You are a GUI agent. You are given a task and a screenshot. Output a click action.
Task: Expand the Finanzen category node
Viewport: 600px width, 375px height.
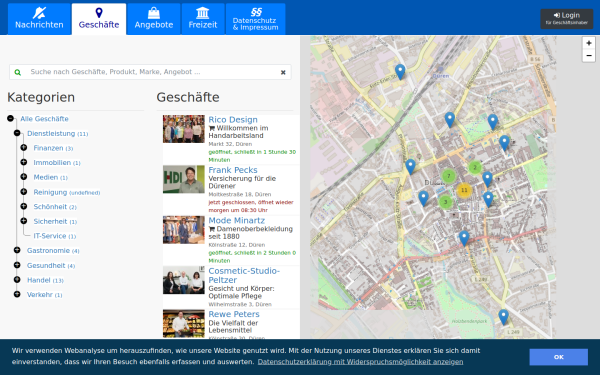[24, 148]
